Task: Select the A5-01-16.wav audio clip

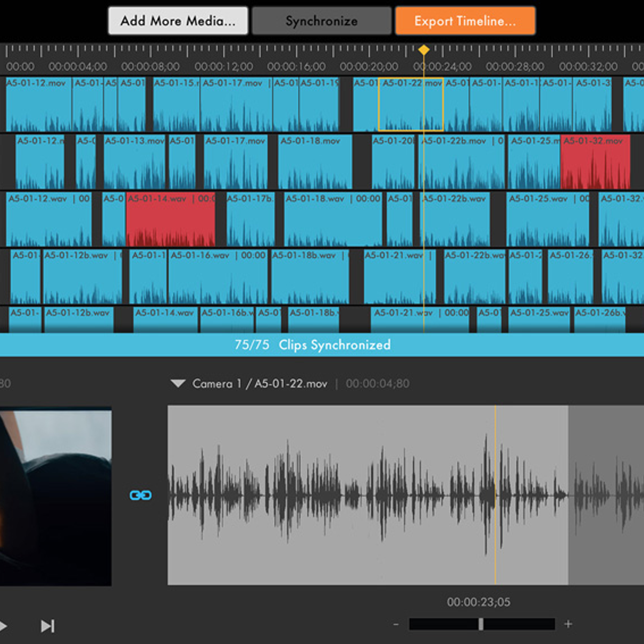Action: [217, 276]
